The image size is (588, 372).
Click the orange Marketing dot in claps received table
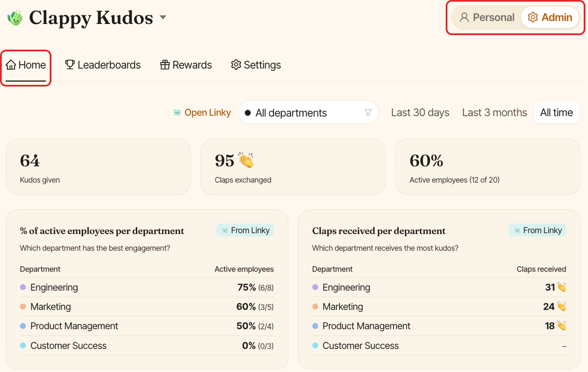pyautogui.click(x=315, y=307)
